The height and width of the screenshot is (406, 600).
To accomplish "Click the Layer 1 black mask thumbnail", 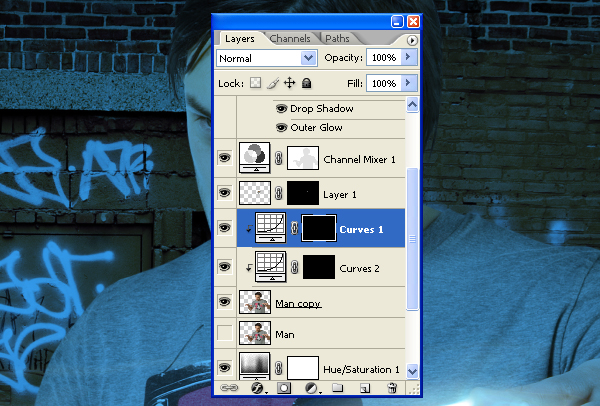I will pyautogui.click(x=303, y=193).
